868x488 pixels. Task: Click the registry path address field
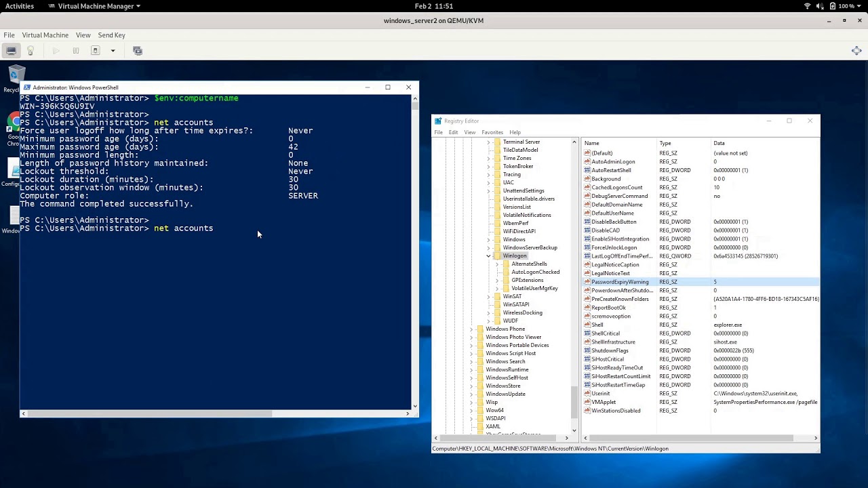625,449
